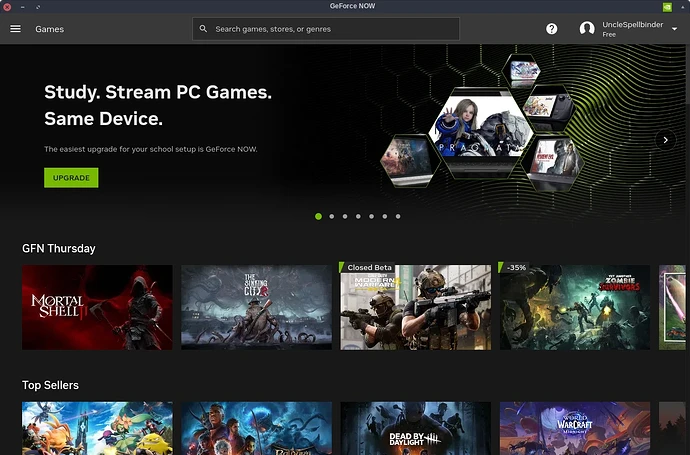Click the UncleSpellbinder profile avatar
This screenshot has height=455, width=690.
(x=587, y=29)
